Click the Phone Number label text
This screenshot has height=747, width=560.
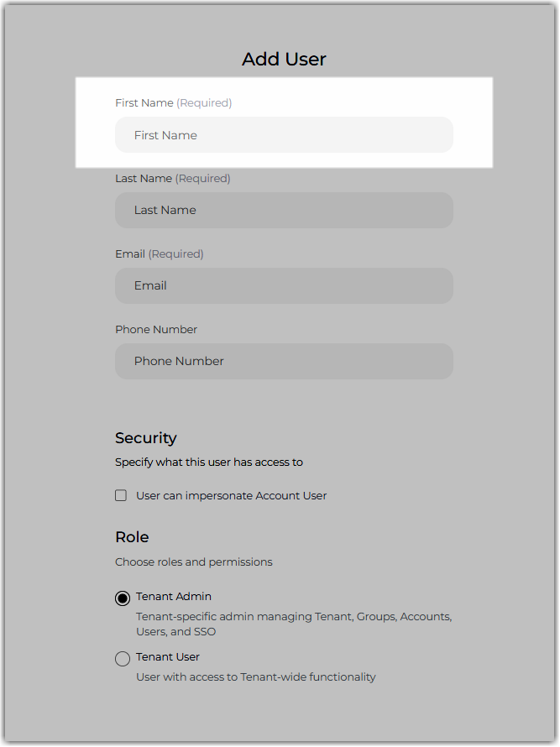(156, 330)
